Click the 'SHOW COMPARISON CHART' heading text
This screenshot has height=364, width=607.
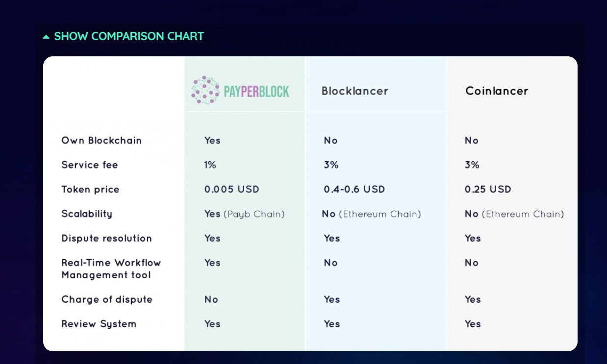129,36
